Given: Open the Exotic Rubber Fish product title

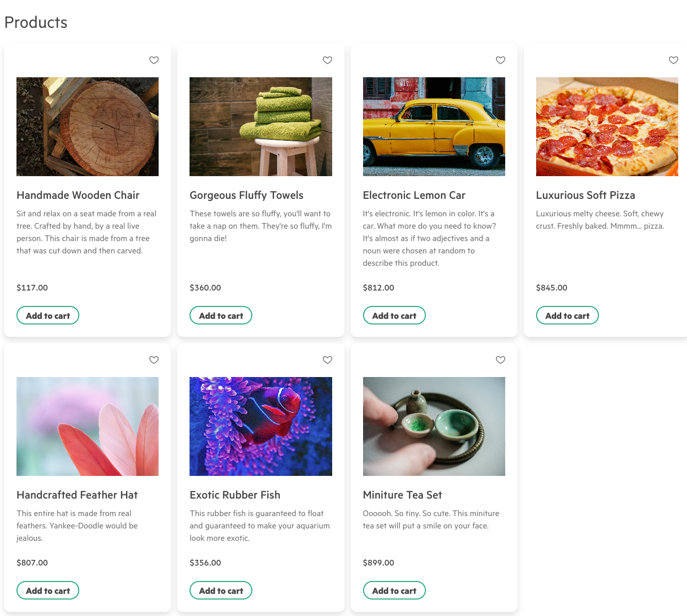Looking at the screenshot, I should (235, 495).
